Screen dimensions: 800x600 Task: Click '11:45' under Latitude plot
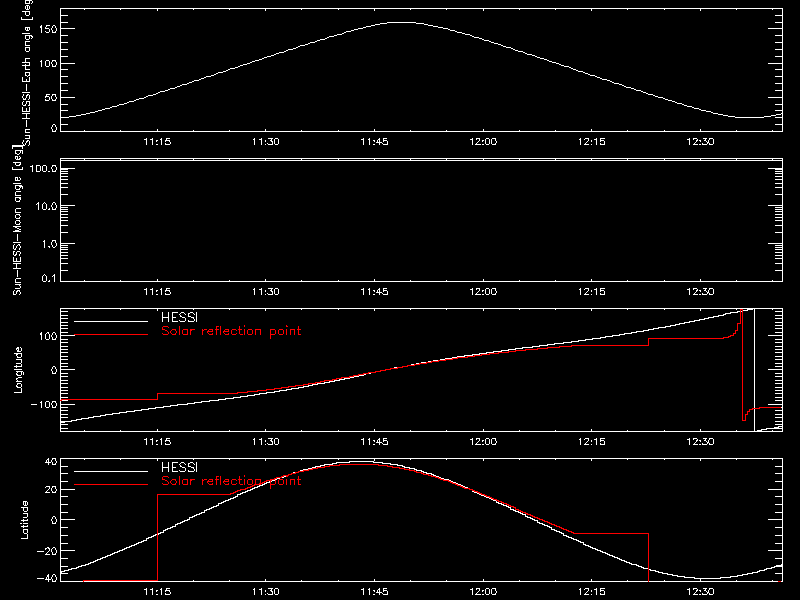click(374, 591)
